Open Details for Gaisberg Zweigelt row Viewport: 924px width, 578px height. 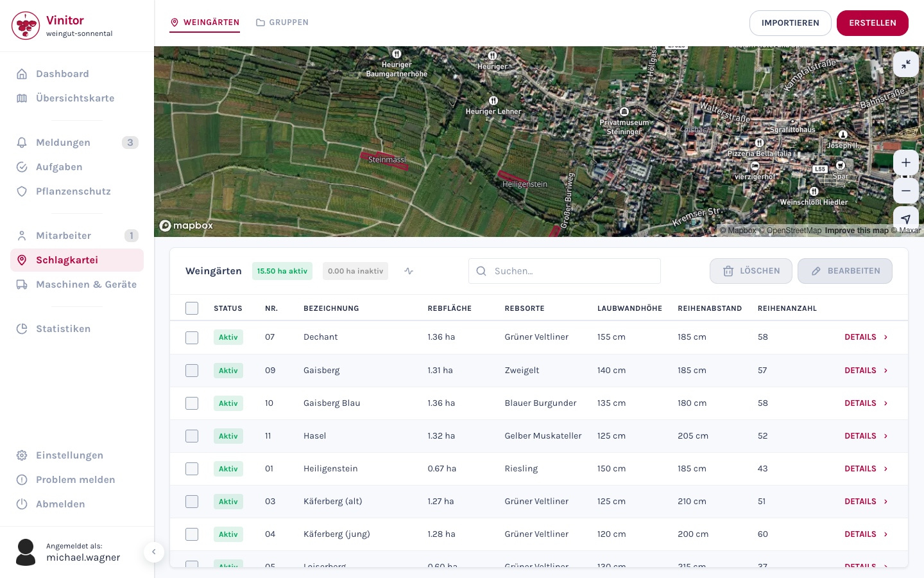866,371
